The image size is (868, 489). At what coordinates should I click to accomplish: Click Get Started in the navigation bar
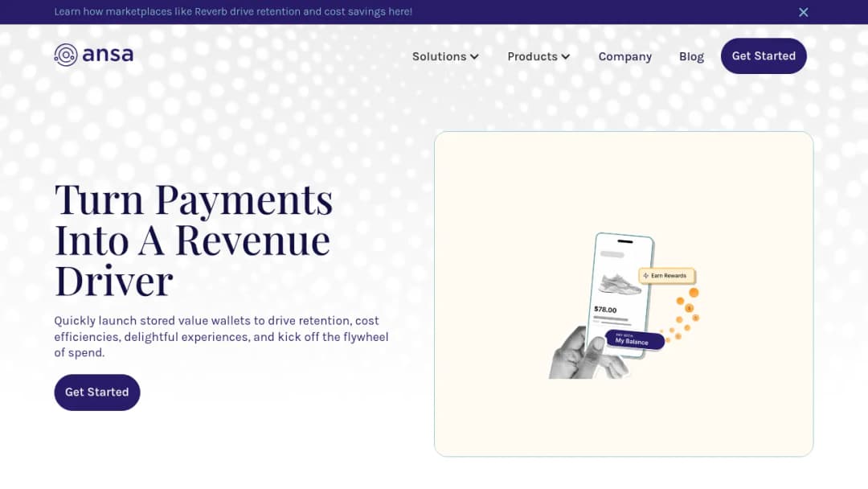[x=764, y=56]
